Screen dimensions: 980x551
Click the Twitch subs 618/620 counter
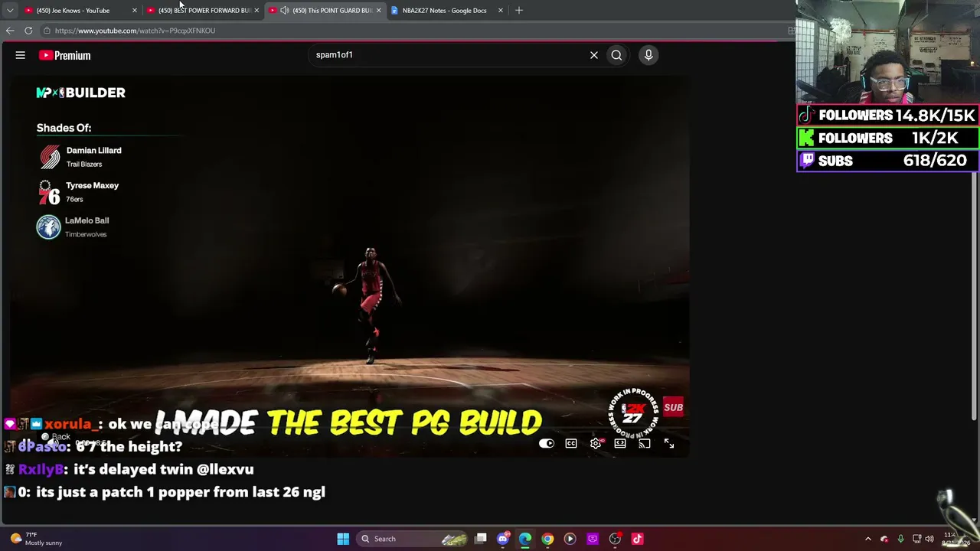pyautogui.click(x=888, y=161)
